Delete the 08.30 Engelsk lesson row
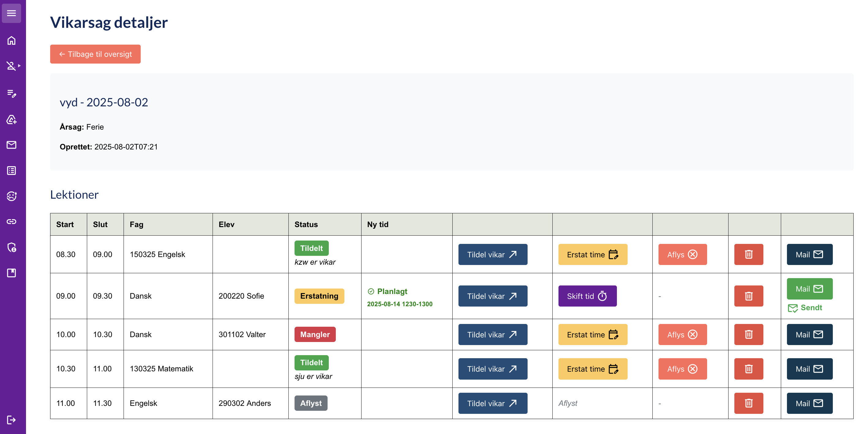868x434 pixels. 748,255
